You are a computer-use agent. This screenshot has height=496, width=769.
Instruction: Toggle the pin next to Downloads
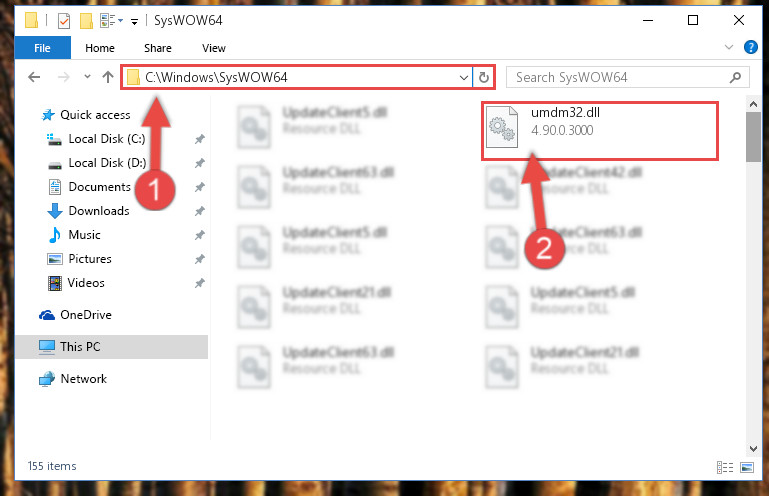point(199,211)
